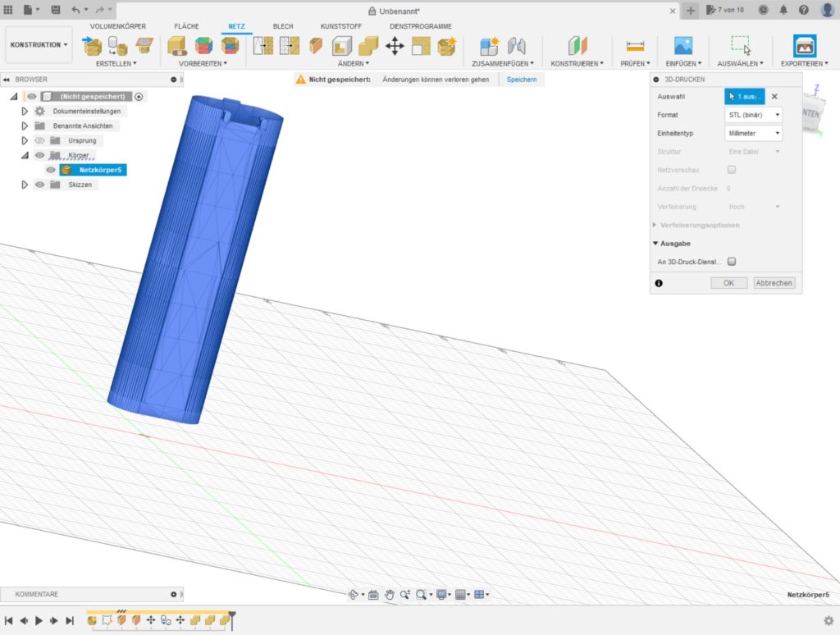Toggle visibility of Ursprung folder

tap(39, 140)
